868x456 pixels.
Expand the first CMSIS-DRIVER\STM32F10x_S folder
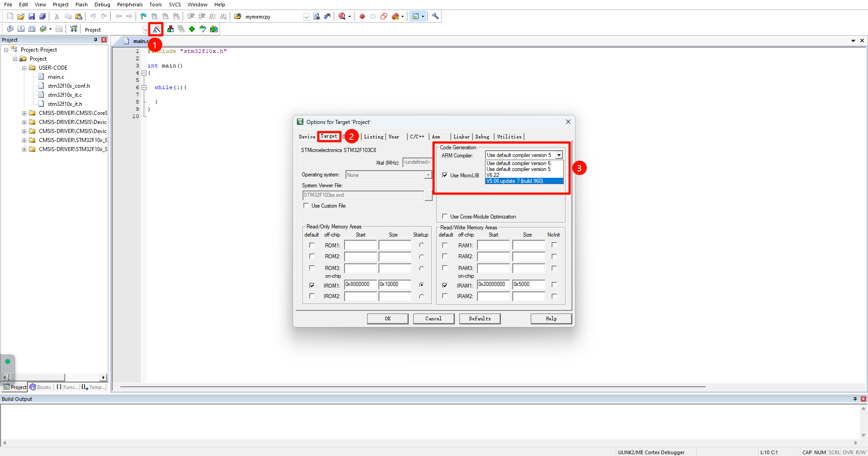(24, 140)
